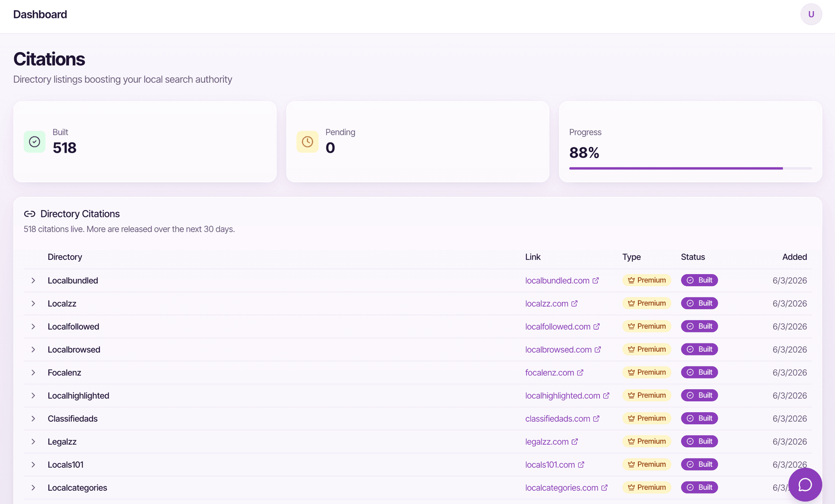The height and width of the screenshot is (504, 835).
Task: Expand the Focalenz row
Action: click(x=33, y=372)
